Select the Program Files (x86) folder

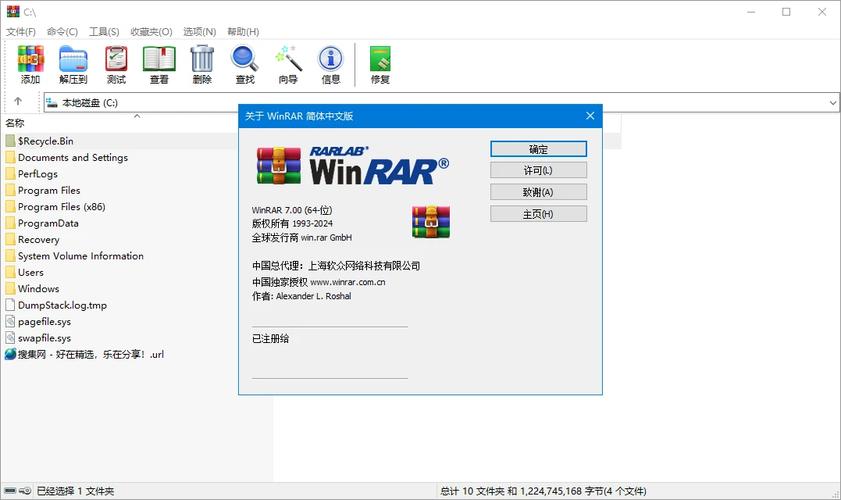[x=61, y=207]
